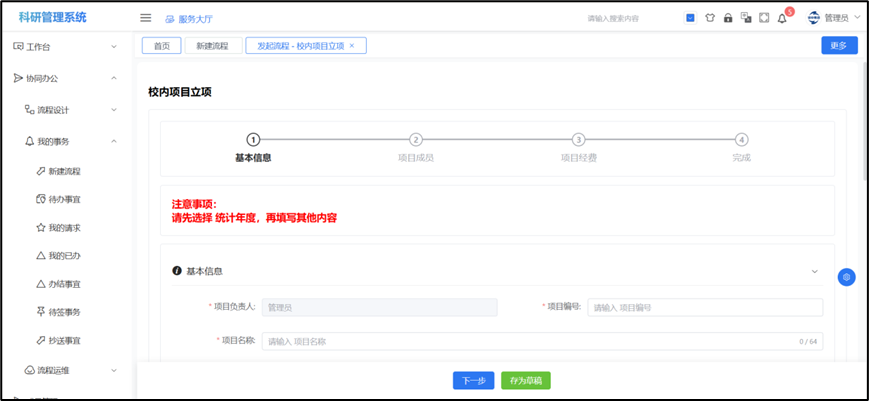
Task: Toggle fullscreen mode icon
Action: click(764, 18)
